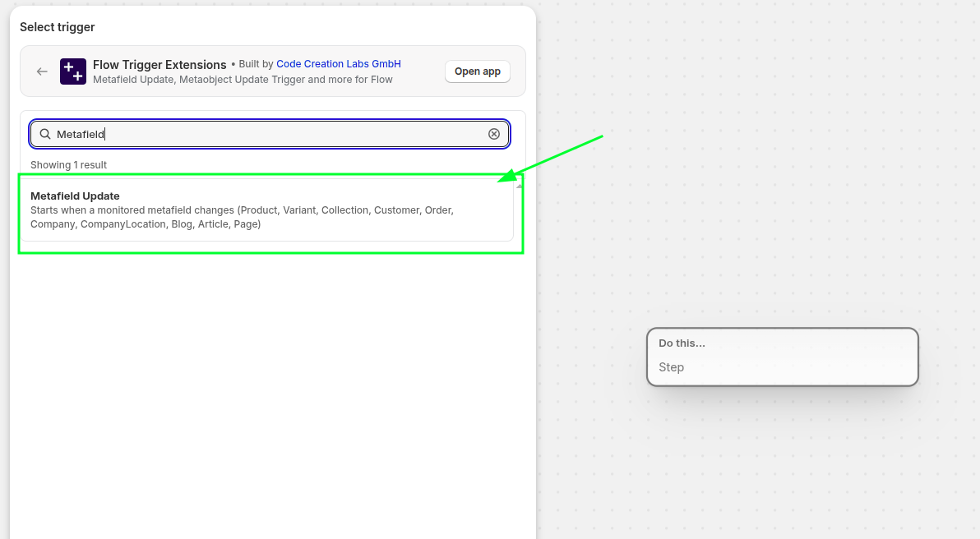The image size is (980, 539).
Task: Click blank area of trigger panel below results
Action: coord(271,394)
